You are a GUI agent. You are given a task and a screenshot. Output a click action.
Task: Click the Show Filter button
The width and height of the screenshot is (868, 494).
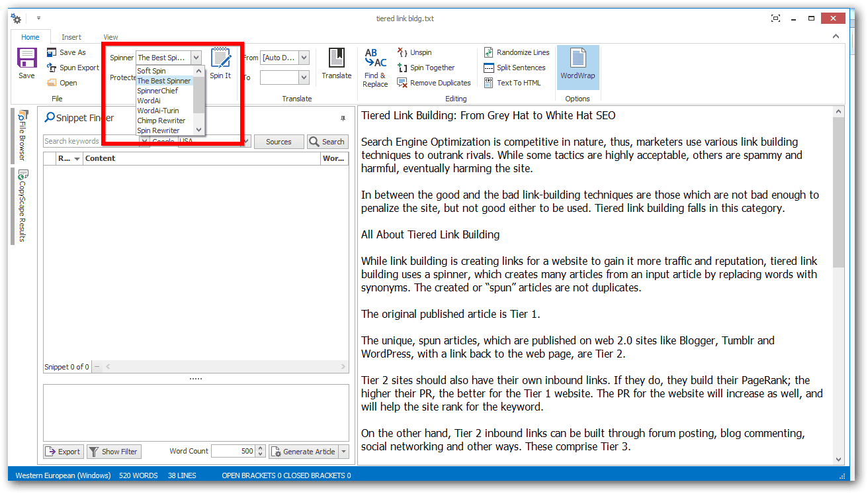pyautogui.click(x=113, y=452)
